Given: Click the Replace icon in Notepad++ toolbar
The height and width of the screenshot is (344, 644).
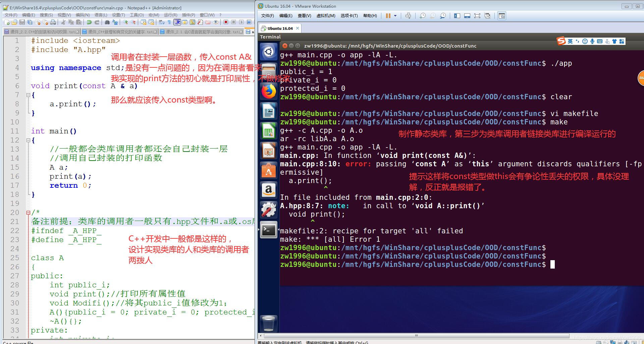Looking at the screenshot, I should [x=115, y=22].
